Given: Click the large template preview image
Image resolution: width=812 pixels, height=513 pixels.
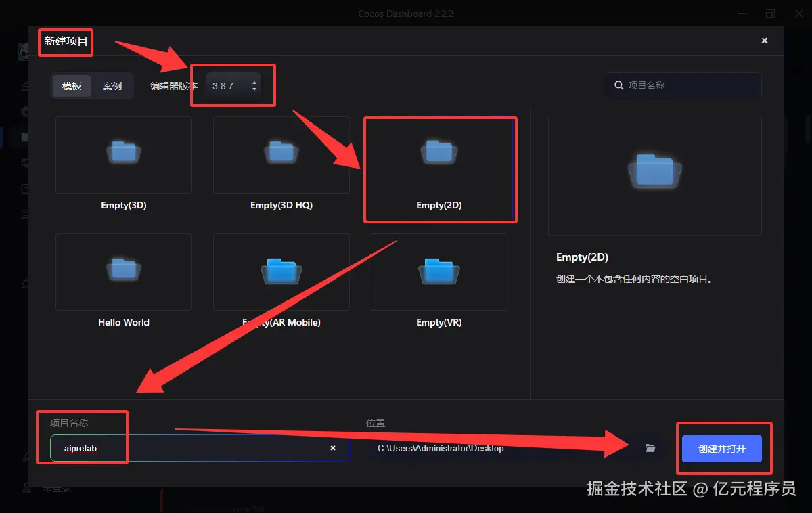Looking at the screenshot, I should pyautogui.click(x=655, y=175).
